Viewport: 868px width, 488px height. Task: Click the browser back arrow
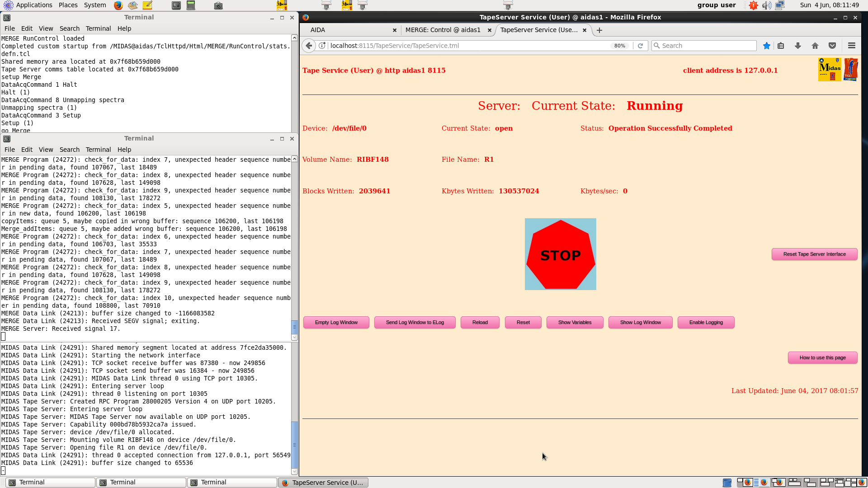(309, 46)
